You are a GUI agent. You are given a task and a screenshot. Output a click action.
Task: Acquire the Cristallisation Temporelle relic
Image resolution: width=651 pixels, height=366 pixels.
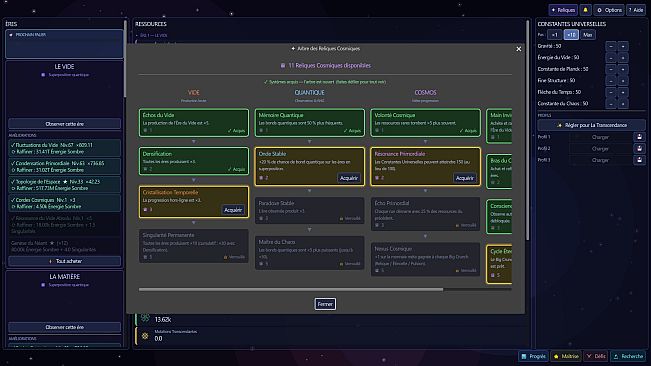click(x=233, y=210)
